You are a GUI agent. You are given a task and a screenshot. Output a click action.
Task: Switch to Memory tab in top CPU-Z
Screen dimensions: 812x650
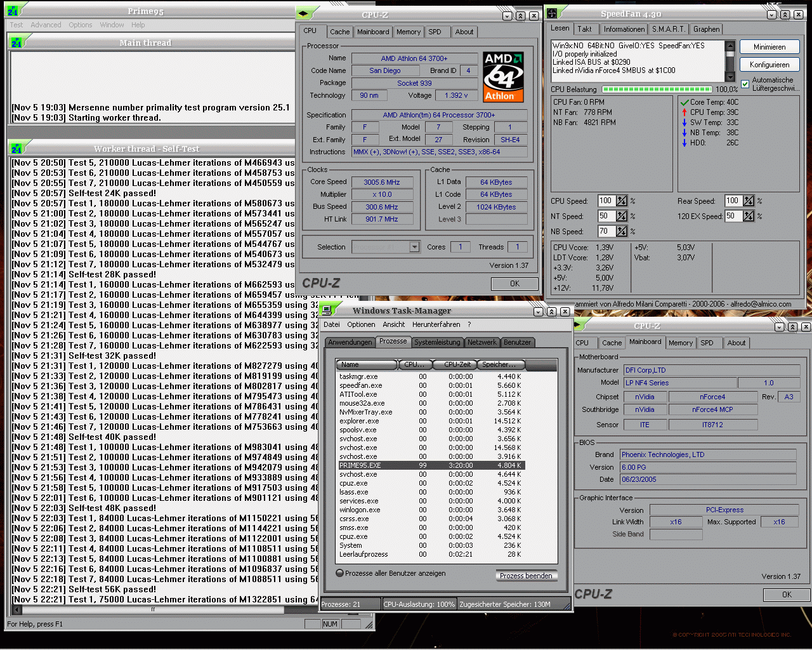point(409,32)
